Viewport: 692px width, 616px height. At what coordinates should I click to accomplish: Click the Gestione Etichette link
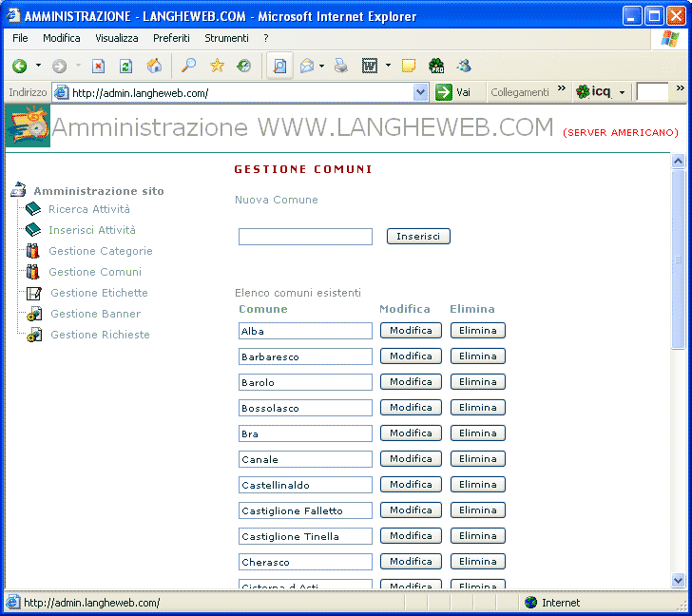[99, 293]
